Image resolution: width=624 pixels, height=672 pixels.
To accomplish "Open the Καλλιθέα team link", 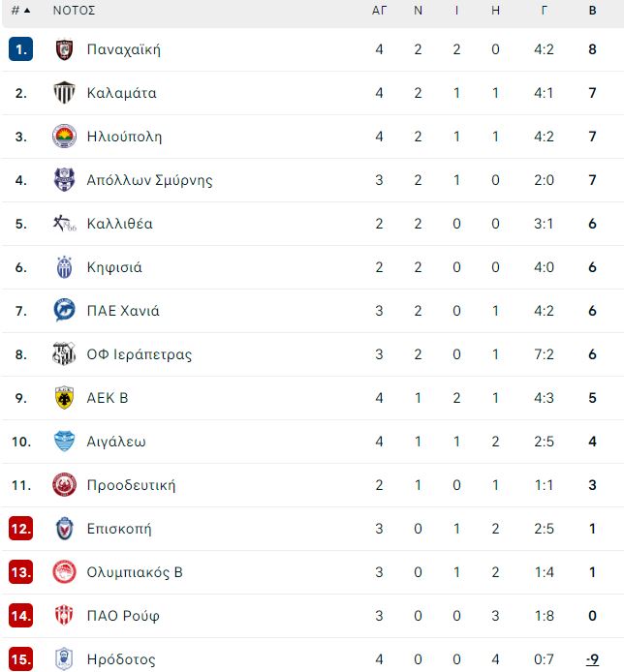I will pyautogui.click(x=119, y=224).
